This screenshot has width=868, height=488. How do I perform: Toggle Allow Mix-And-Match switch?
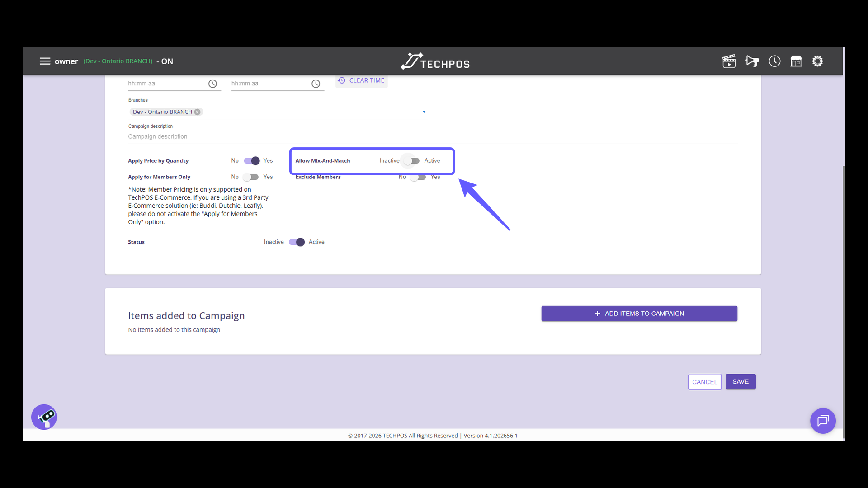pos(412,161)
